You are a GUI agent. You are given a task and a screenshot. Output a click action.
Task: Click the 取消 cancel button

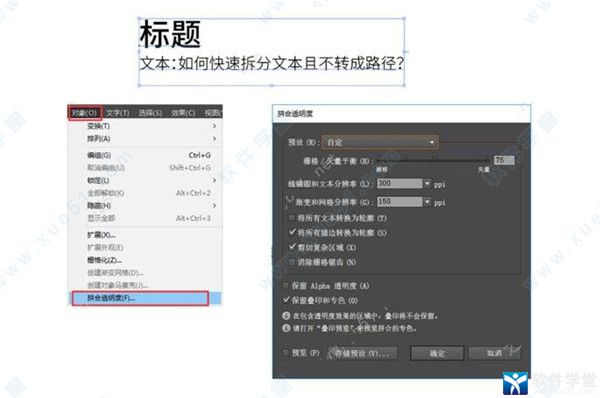click(x=494, y=353)
